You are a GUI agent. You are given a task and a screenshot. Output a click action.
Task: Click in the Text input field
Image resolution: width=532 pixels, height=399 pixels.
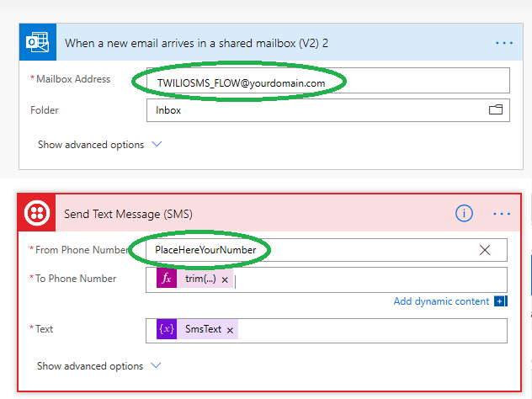(327, 331)
